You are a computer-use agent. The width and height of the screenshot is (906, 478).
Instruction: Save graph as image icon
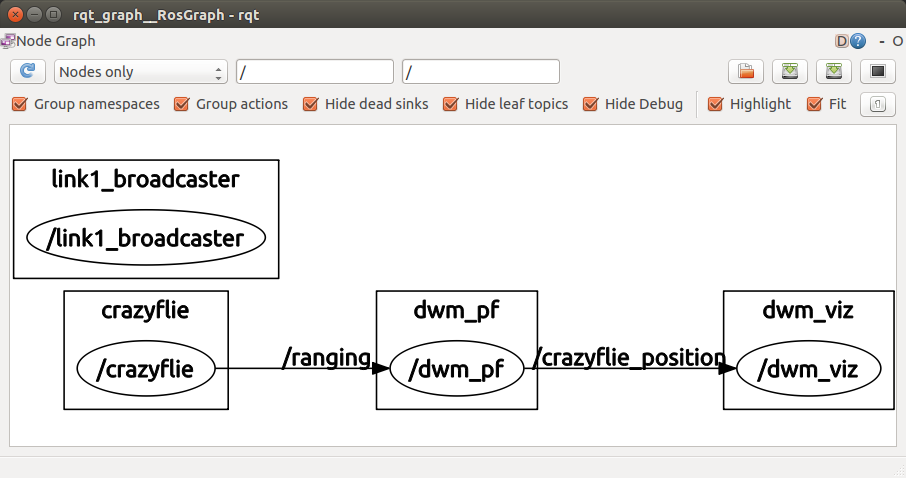878,72
